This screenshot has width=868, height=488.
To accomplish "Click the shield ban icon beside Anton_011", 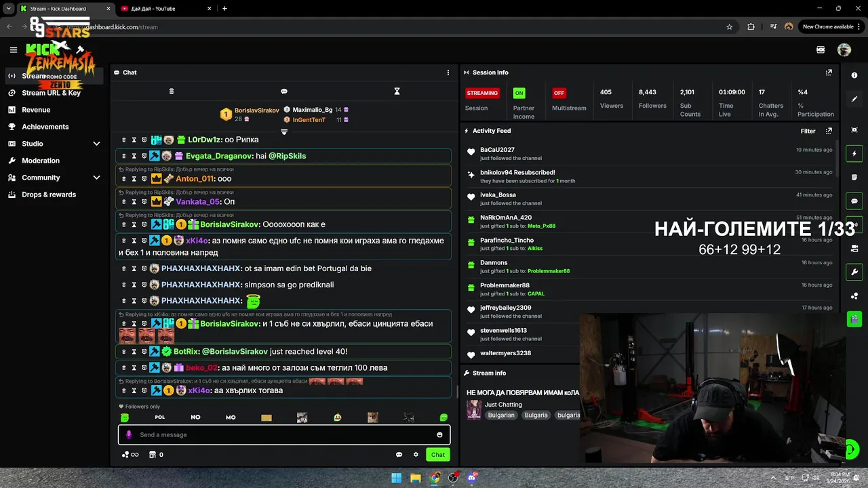I will [144, 179].
